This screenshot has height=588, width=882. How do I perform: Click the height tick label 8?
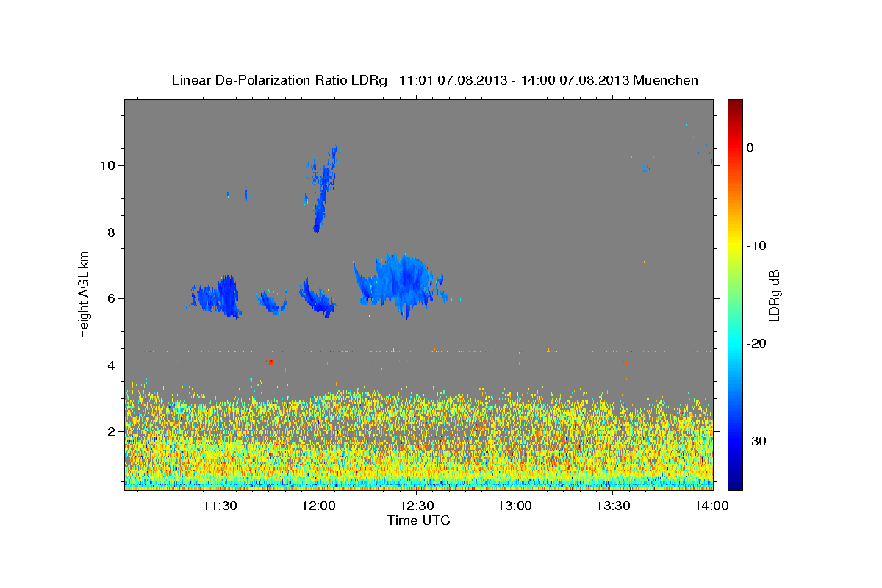[110, 232]
